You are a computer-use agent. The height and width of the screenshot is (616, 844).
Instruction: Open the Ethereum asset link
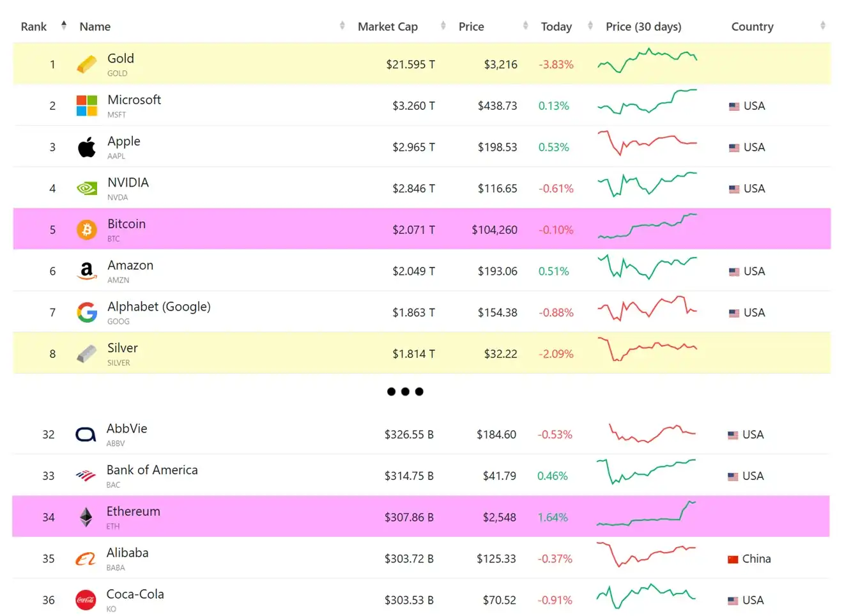tap(134, 511)
